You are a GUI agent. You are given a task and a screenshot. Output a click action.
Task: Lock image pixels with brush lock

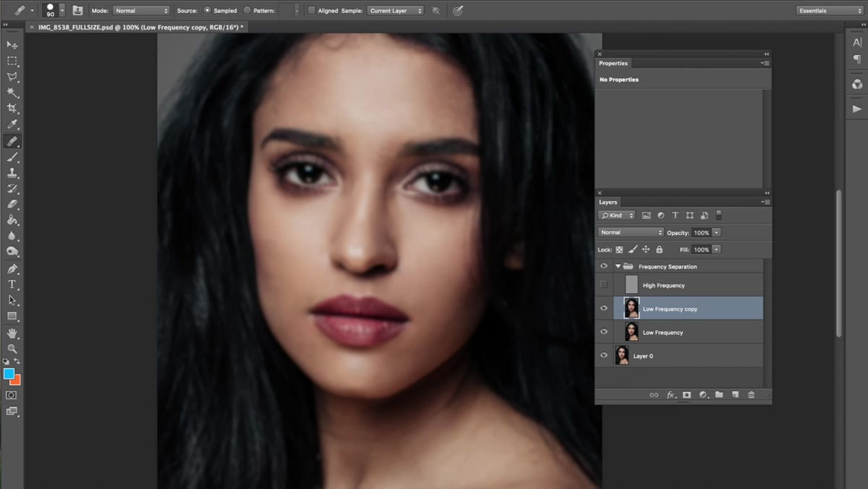coord(632,250)
